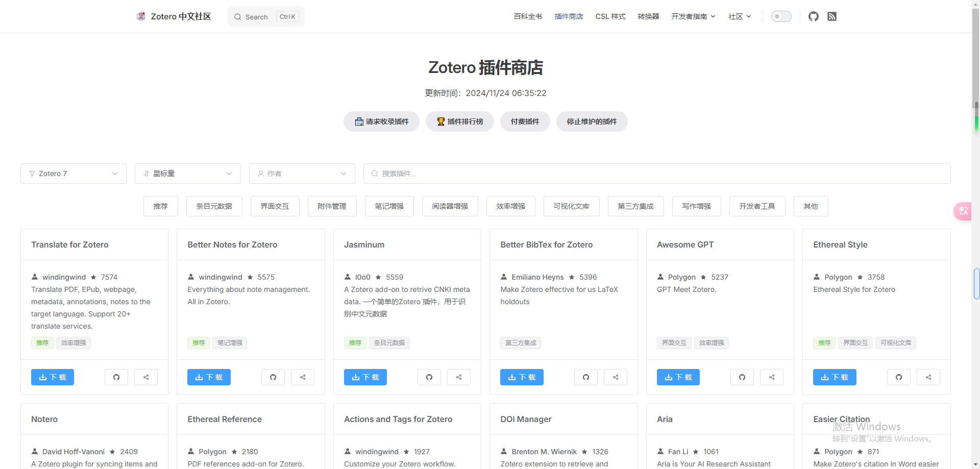Screen dimensions: 980x469
Task: Open the 停止维护的插件 button
Action: point(592,121)
